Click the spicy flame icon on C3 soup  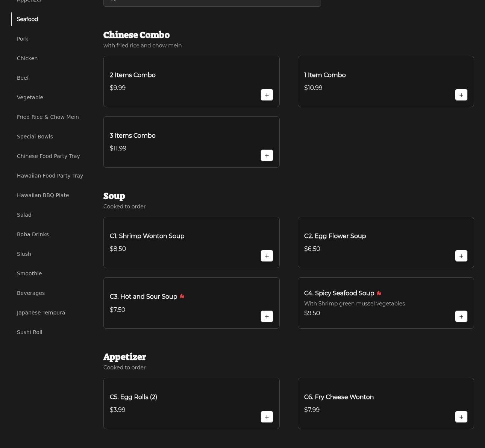182,296
